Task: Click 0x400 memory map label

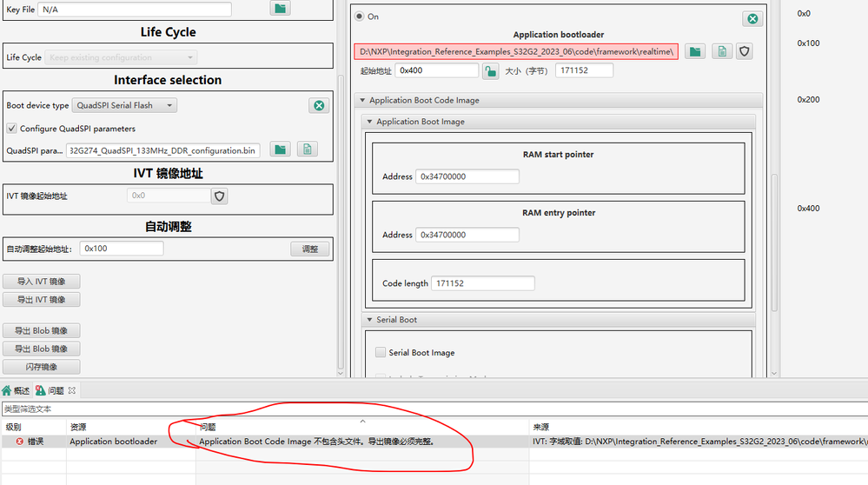Action: tap(808, 209)
